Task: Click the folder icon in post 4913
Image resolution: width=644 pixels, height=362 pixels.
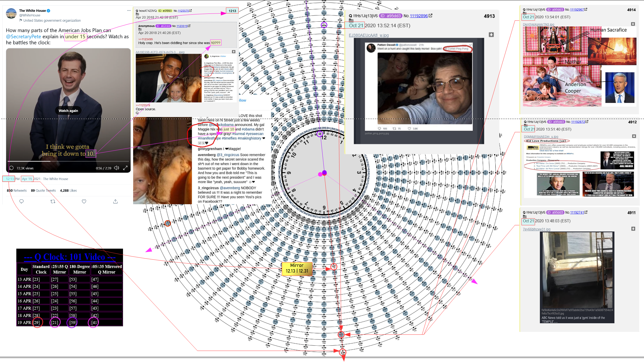Action: coord(351,21)
